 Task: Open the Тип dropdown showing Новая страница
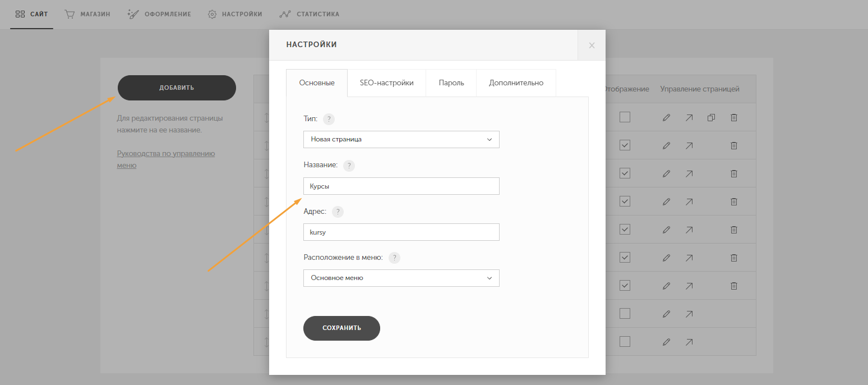pyautogui.click(x=401, y=139)
